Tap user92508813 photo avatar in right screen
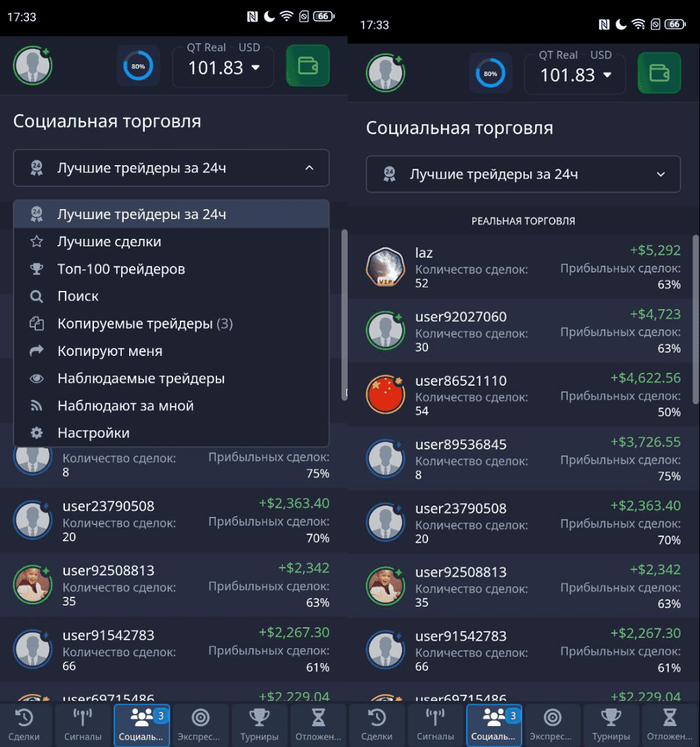This screenshot has width=700, height=747. pos(386,586)
